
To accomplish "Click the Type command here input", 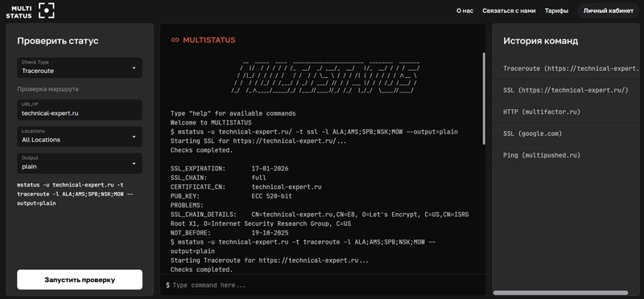I will (x=323, y=285).
